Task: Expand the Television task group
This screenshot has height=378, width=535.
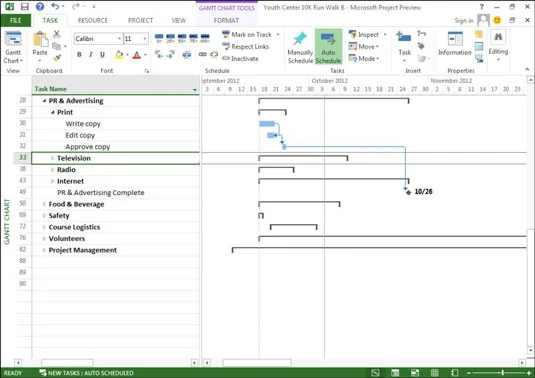Action: point(53,158)
